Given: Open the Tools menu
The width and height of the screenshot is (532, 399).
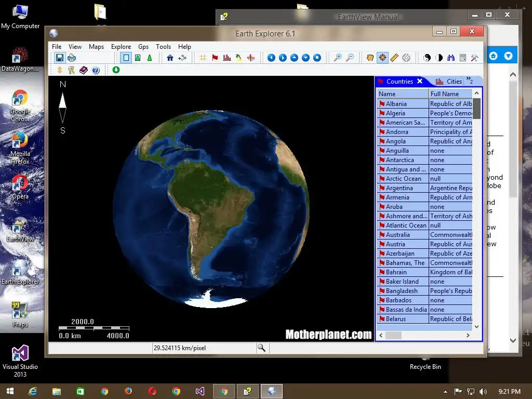Looking at the screenshot, I should click(163, 46).
